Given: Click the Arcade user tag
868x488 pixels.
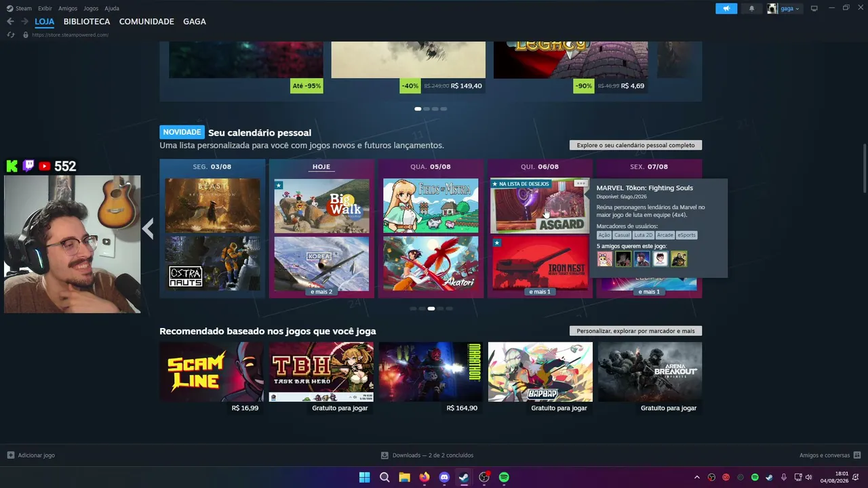Looking at the screenshot, I should tap(665, 235).
